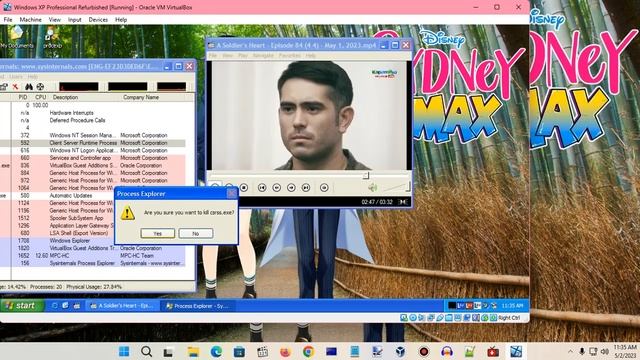Launch Firefox from host taskbar
The image size is (640, 360).
pyautogui.click(x=285, y=351)
